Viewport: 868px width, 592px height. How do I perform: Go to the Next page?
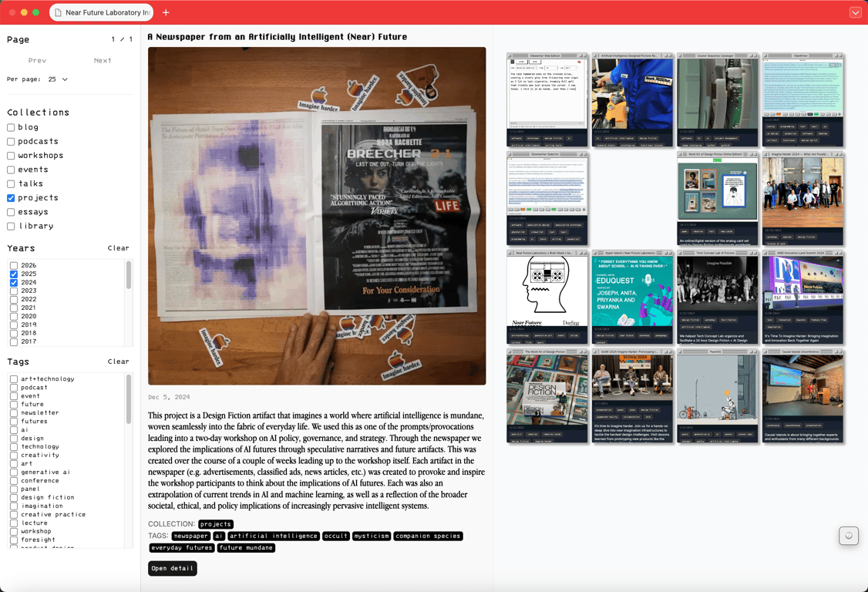click(x=103, y=60)
